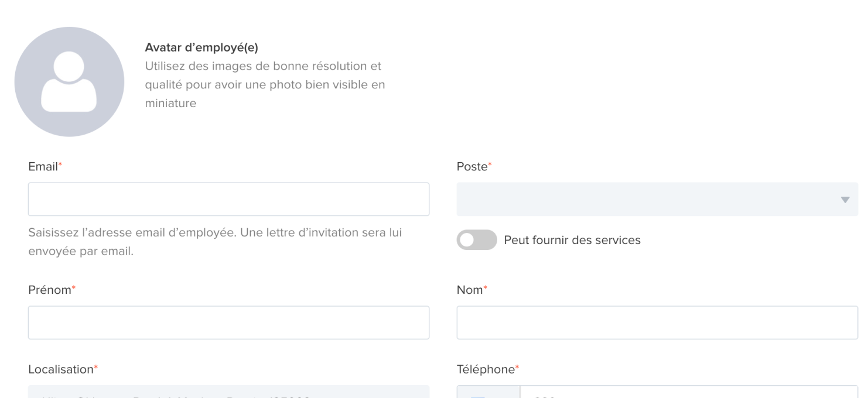The height and width of the screenshot is (398, 868).
Task: Click the Téléphone field label
Action: pyautogui.click(x=486, y=369)
